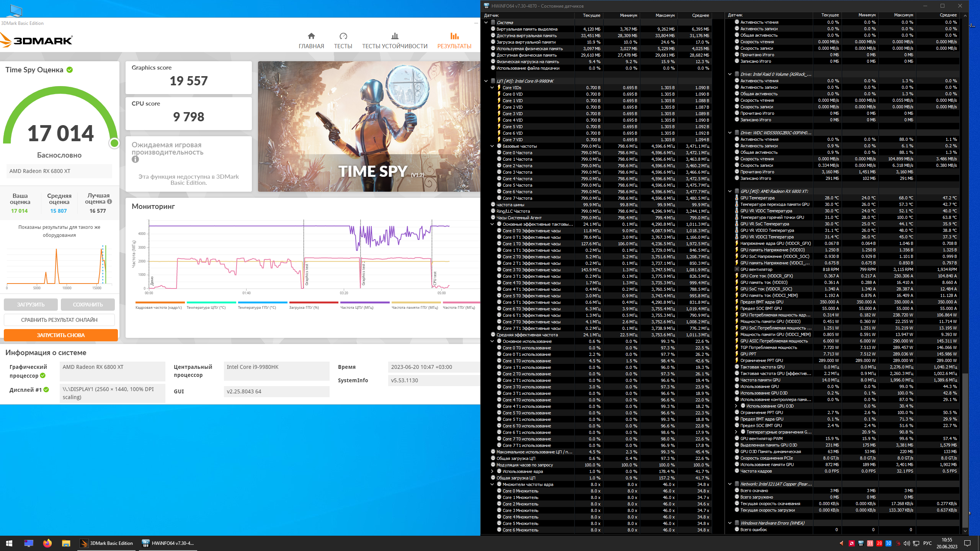Open ТЕСТЫ УСТОЙЧИВОСТИ stress tests icon
Image resolution: width=980 pixels, height=551 pixels.
point(395,36)
